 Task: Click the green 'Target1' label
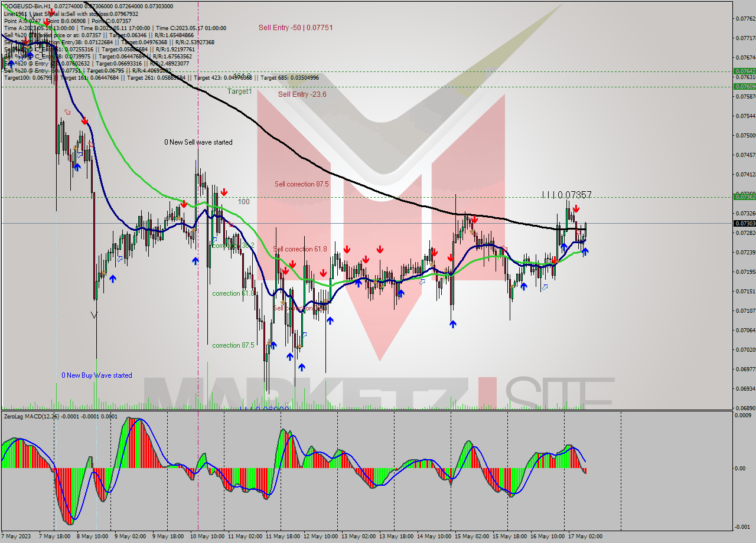[240, 91]
